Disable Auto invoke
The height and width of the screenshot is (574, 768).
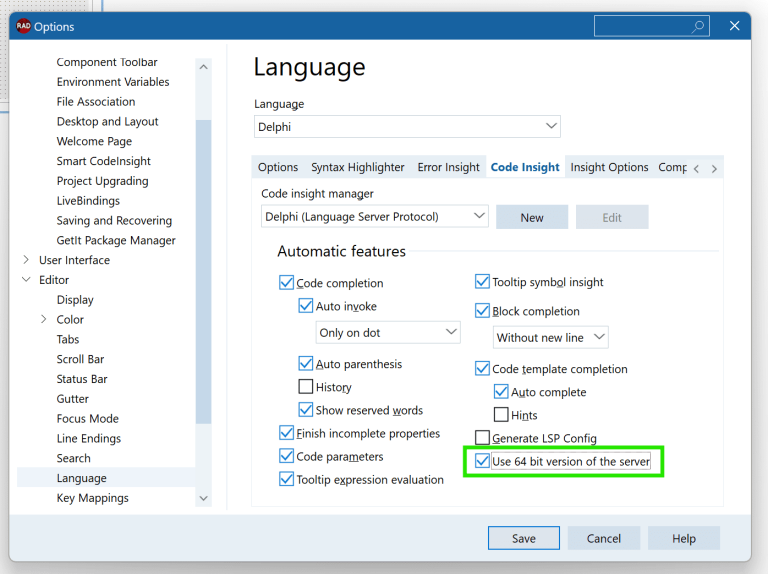pos(306,306)
